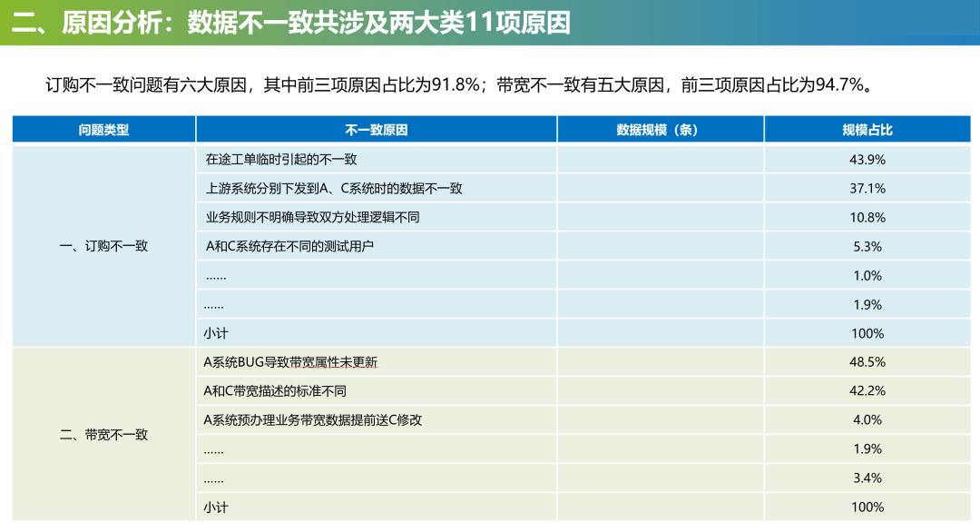Click the 1.9% value in the 带宽不一致 section
This screenshot has width=980, height=532.
[x=867, y=448]
